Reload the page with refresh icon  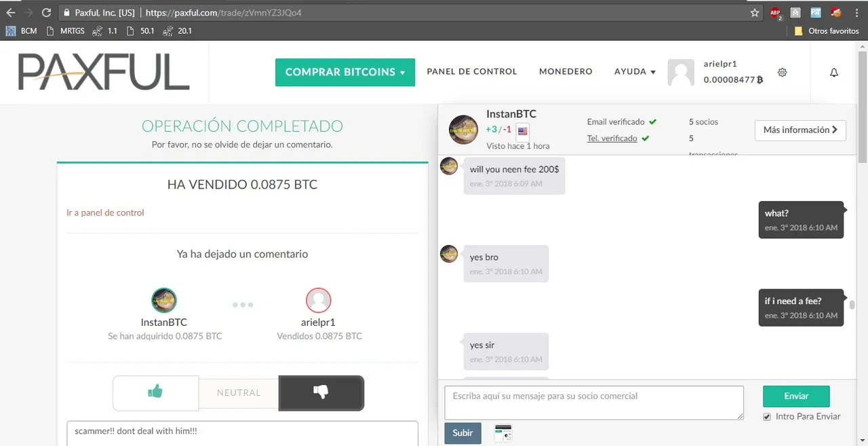(x=46, y=12)
